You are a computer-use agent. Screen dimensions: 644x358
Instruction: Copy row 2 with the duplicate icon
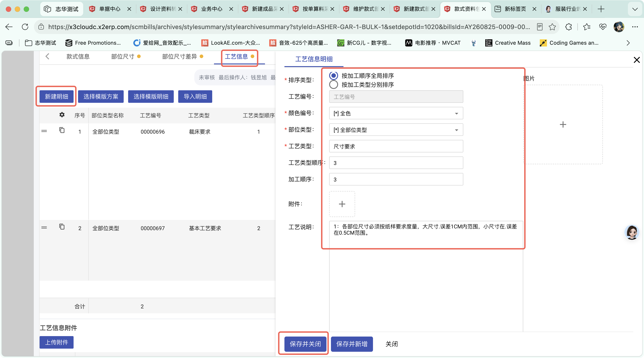tap(62, 227)
